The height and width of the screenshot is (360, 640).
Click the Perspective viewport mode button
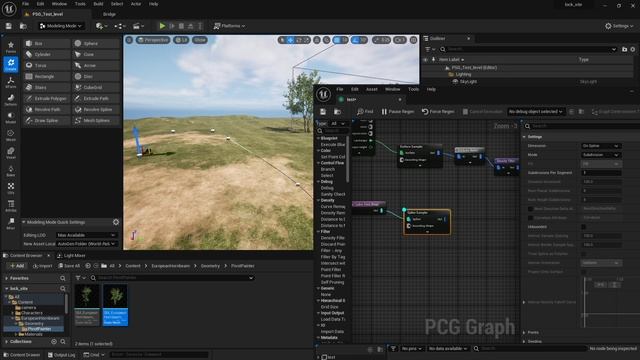tap(153, 40)
